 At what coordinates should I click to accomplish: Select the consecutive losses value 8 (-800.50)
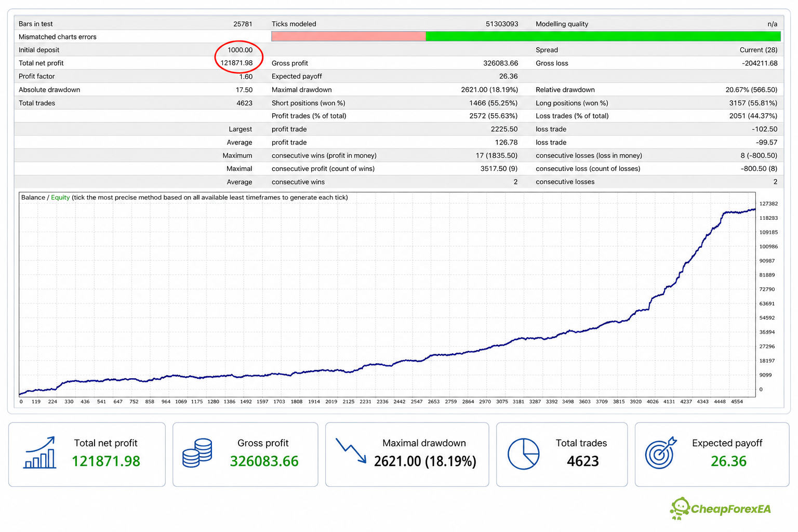tap(759, 155)
